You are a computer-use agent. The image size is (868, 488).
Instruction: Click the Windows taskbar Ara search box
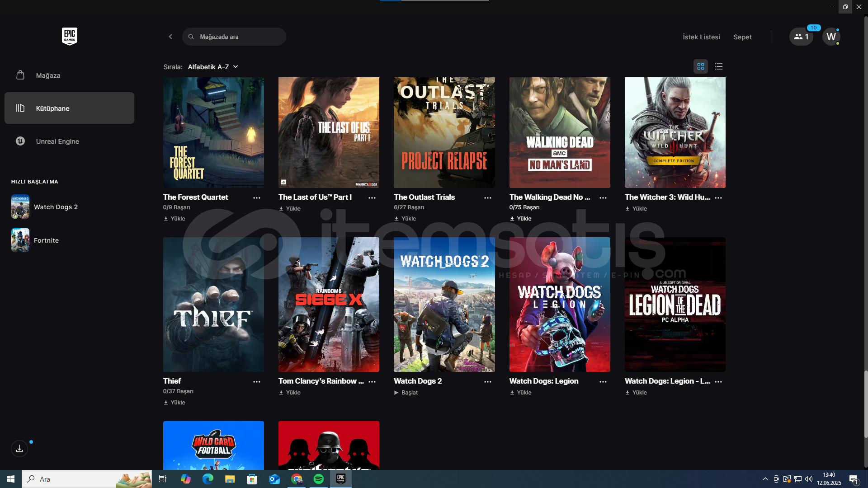87,479
